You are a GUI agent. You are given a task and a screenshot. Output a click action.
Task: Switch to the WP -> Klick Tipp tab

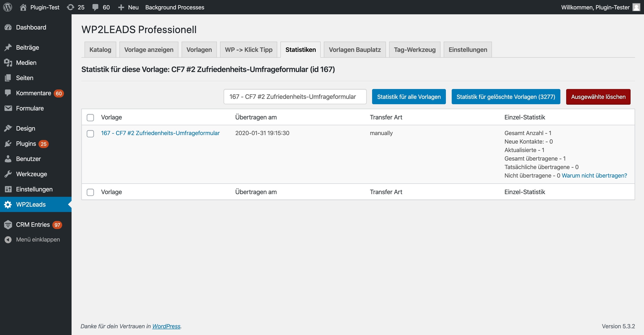coord(248,49)
